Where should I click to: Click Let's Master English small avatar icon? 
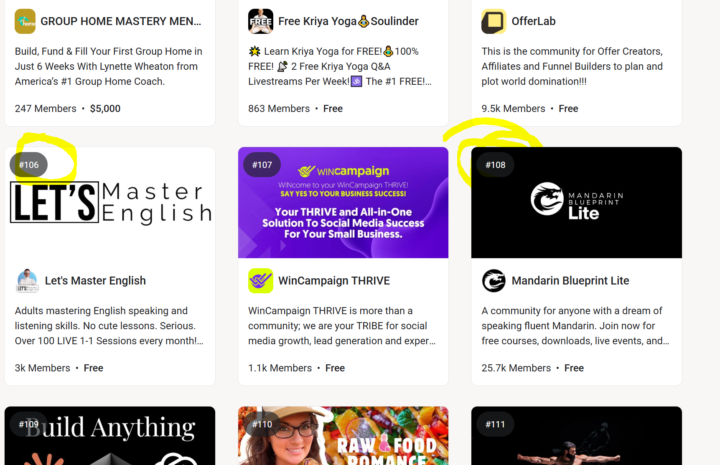pyautogui.click(x=27, y=280)
